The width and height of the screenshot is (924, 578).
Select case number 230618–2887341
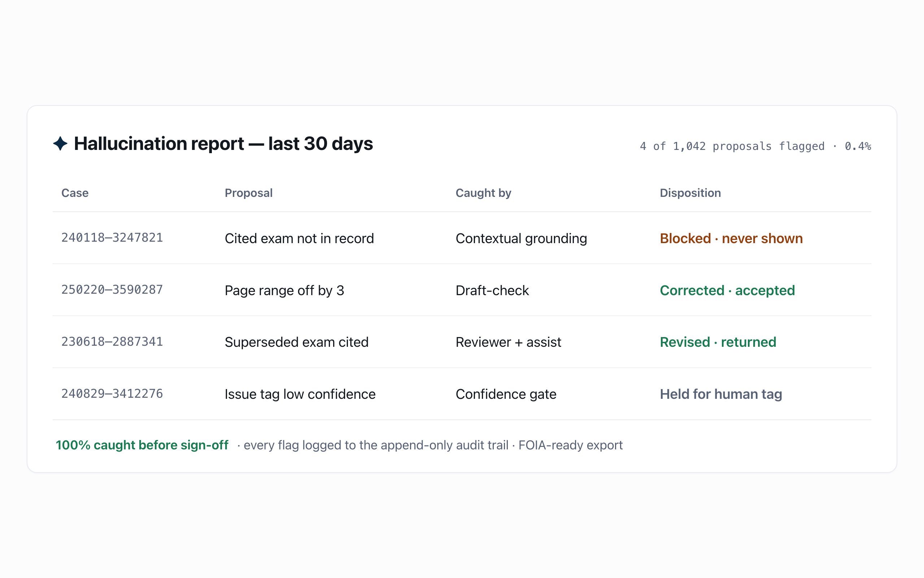(x=112, y=341)
